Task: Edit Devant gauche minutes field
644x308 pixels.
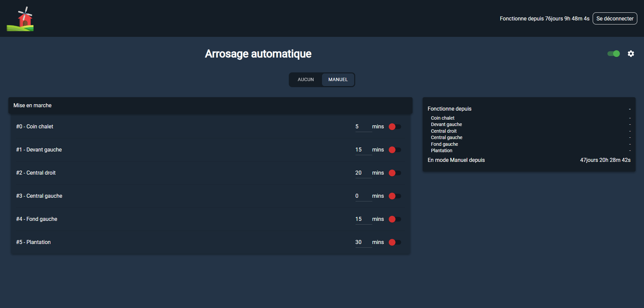Action: pyautogui.click(x=364, y=150)
